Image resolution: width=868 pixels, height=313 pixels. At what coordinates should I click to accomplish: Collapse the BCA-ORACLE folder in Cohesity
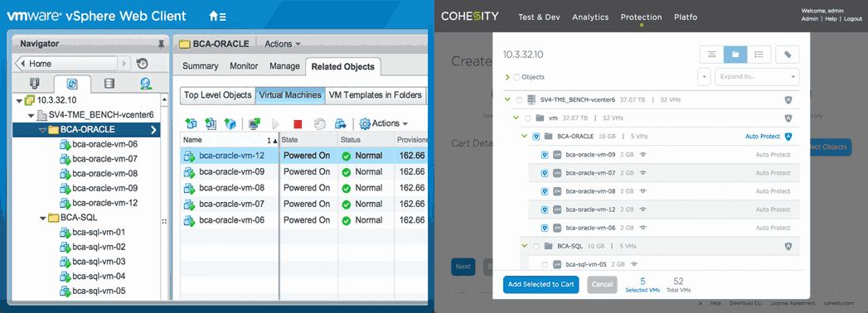(524, 136)
